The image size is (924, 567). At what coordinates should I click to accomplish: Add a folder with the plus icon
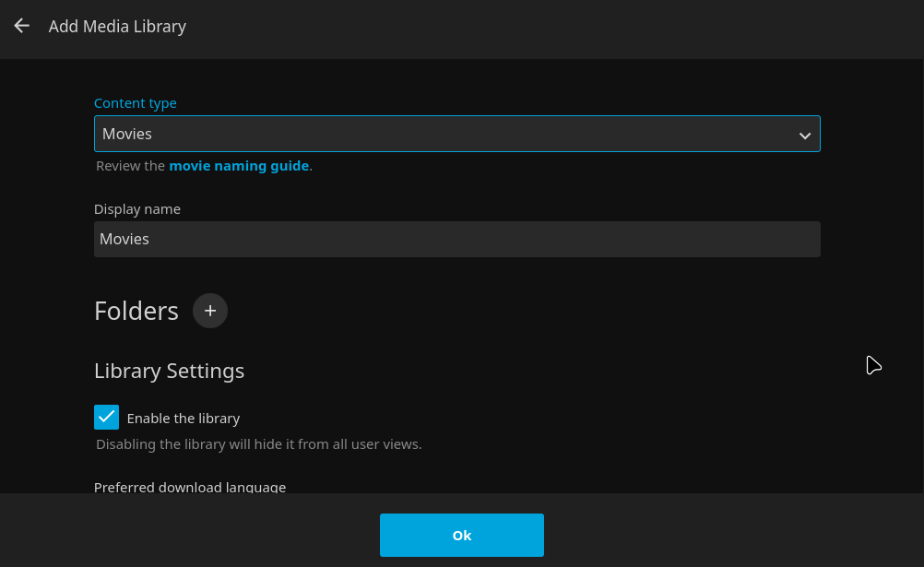click(x=210, y=311)
